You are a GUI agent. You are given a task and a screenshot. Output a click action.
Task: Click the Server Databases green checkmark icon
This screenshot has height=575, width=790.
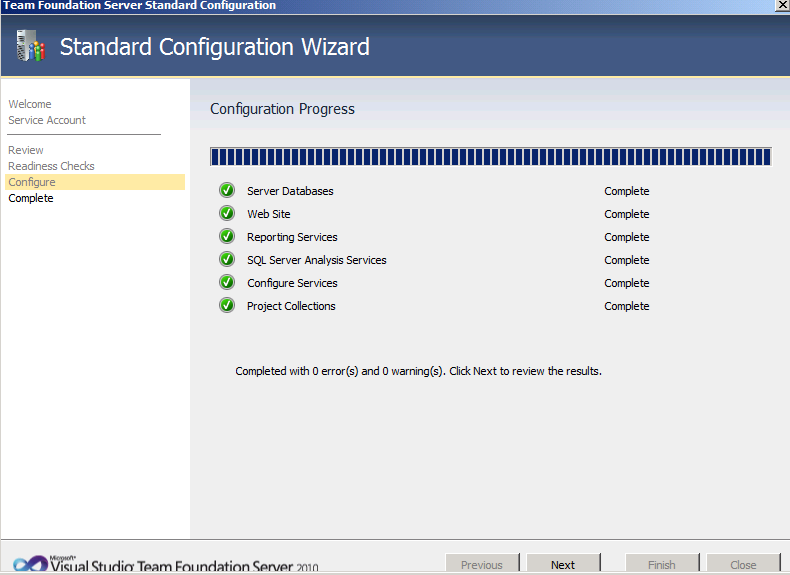point(227,190)
